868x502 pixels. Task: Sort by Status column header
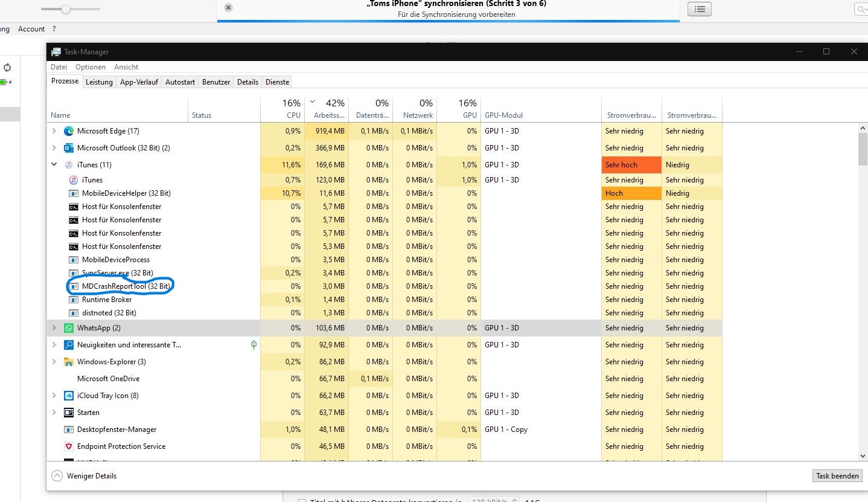[224, 109]
